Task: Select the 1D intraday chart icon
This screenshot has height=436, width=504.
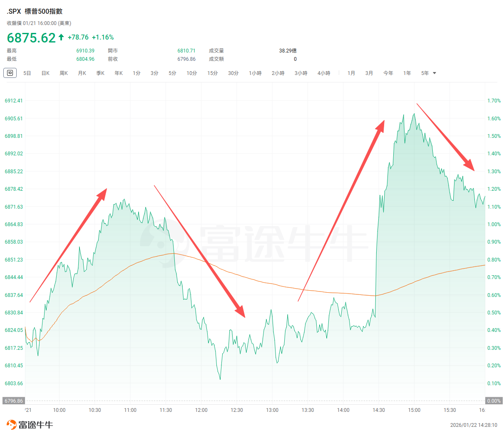Action: 10,73
